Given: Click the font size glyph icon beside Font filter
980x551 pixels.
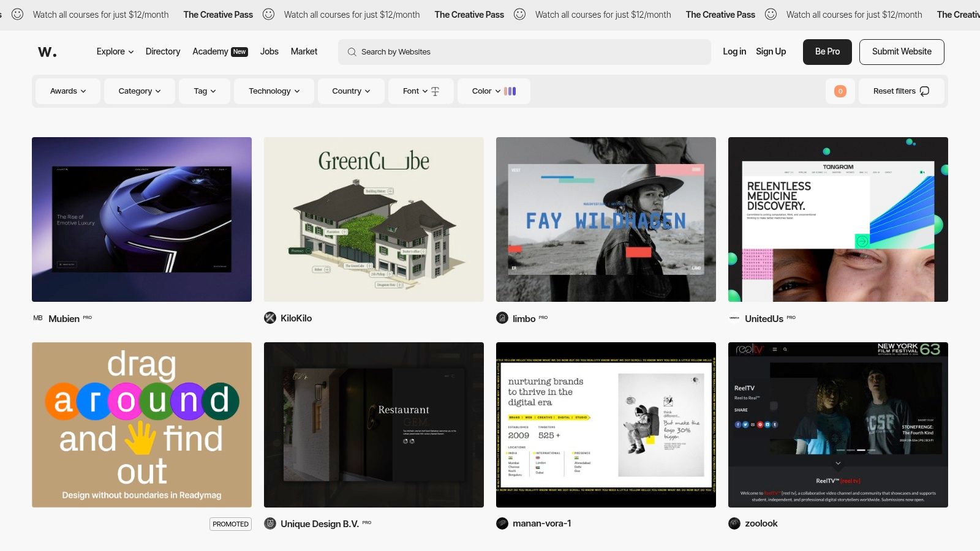Looking at the screenshot, I should [435, 91].
